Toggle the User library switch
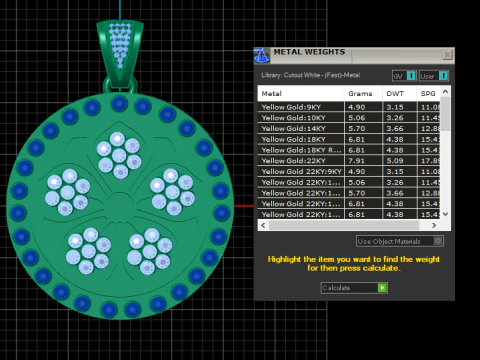This screenshot has height=360, width=480. (434, 76)
